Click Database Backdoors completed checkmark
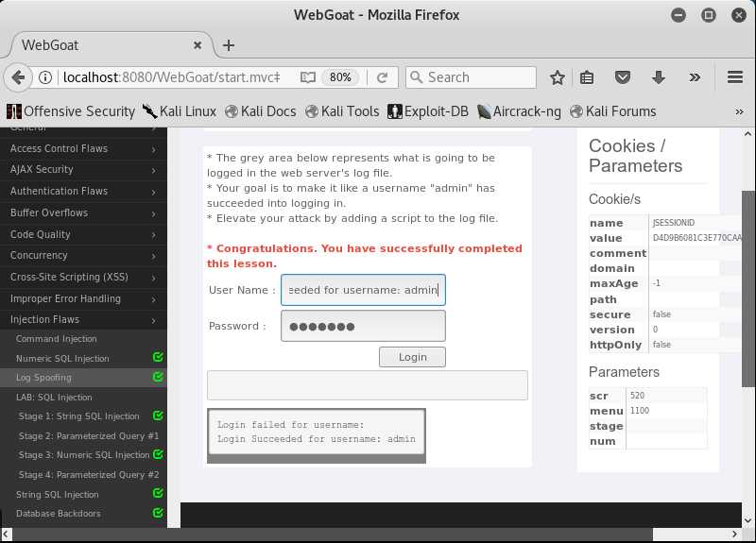 (158, 513)
